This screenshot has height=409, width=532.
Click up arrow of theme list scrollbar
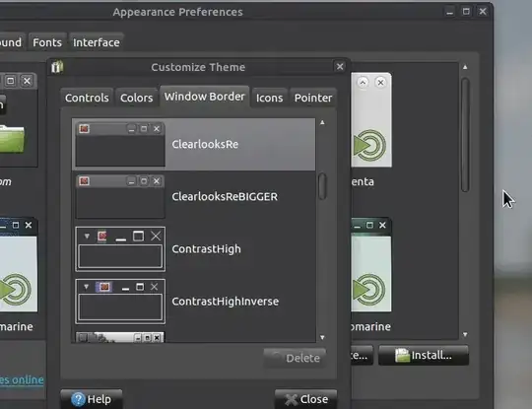click(465, 67)
